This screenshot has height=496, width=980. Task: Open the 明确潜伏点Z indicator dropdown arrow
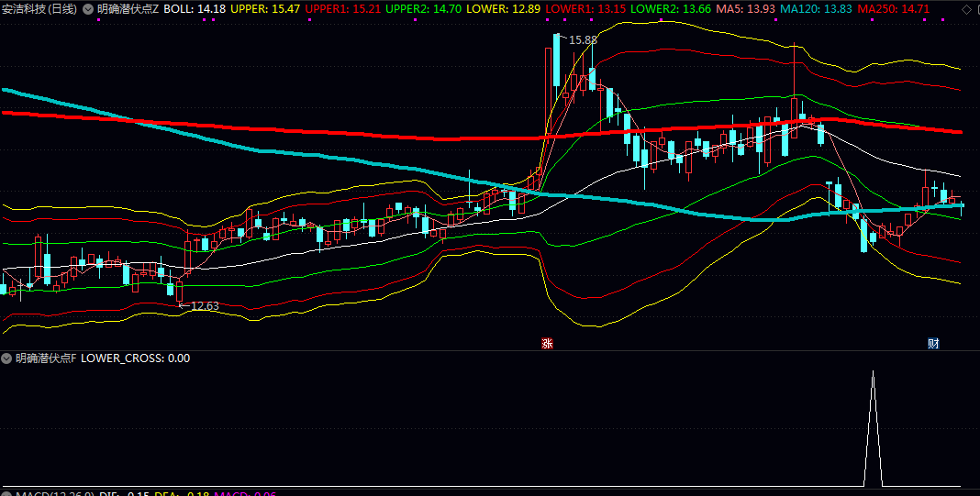[88, 9]
